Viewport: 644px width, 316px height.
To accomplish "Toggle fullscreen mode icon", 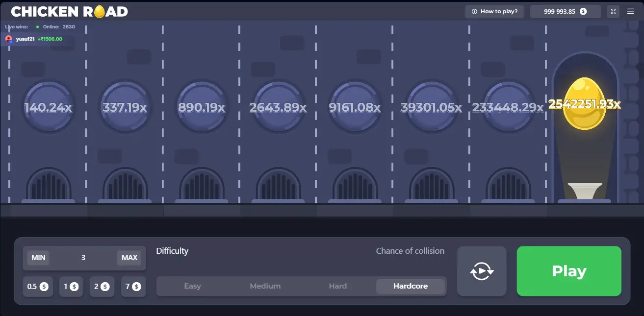I will (x=613, y=11).
